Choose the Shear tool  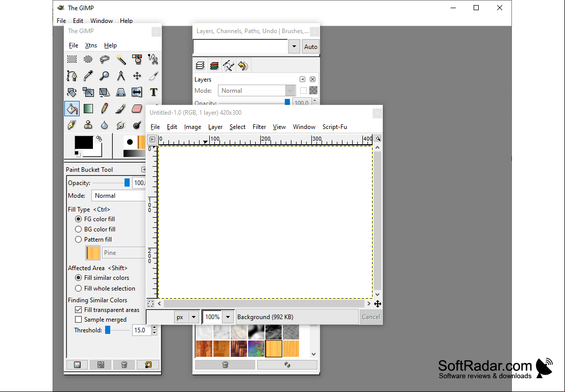[105, 92]
